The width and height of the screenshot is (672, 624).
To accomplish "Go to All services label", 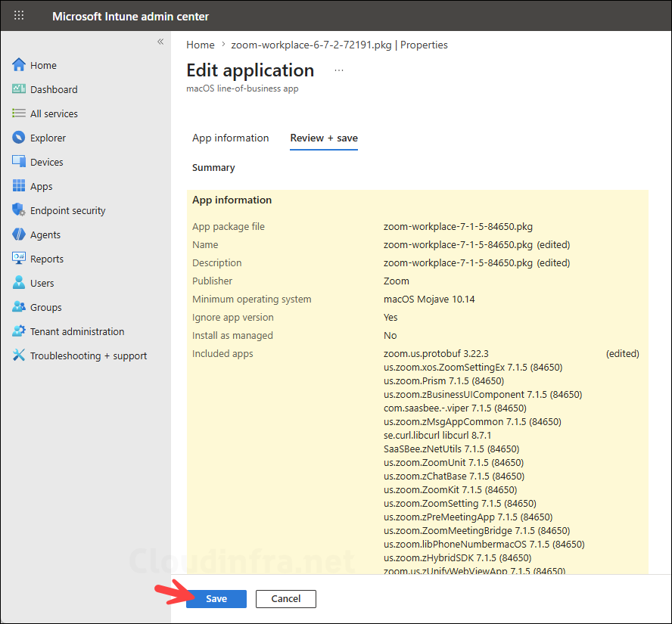I will coord(54,114).
